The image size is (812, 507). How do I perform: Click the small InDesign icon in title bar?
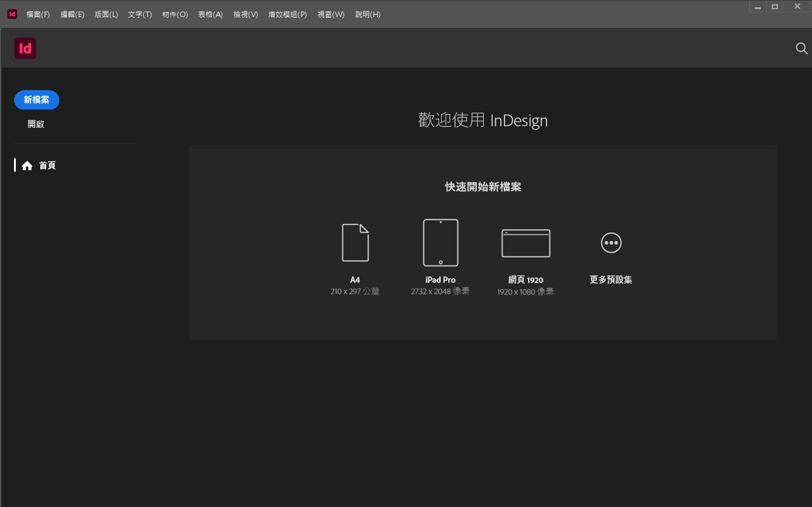pyautogui.click(x=12, y=14)
